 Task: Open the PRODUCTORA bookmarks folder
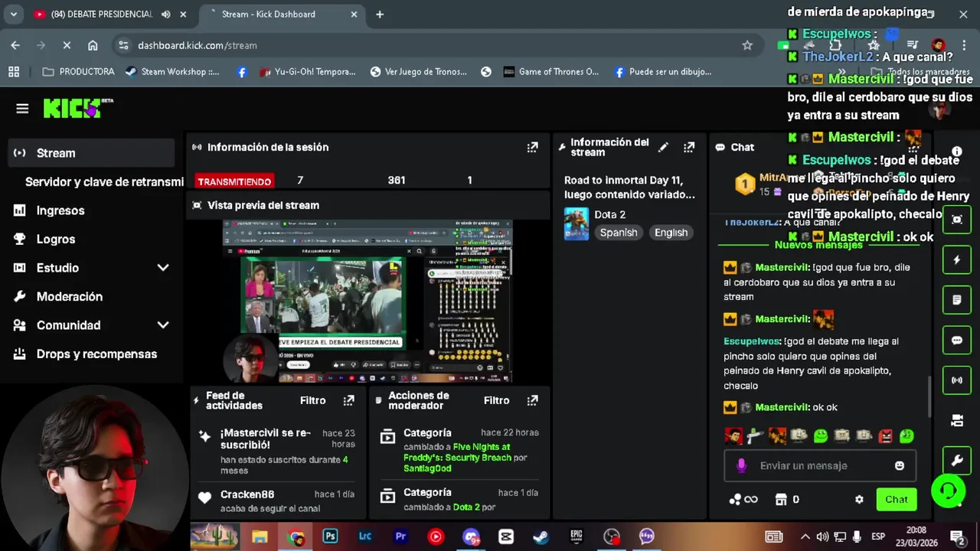coord(78,72)
